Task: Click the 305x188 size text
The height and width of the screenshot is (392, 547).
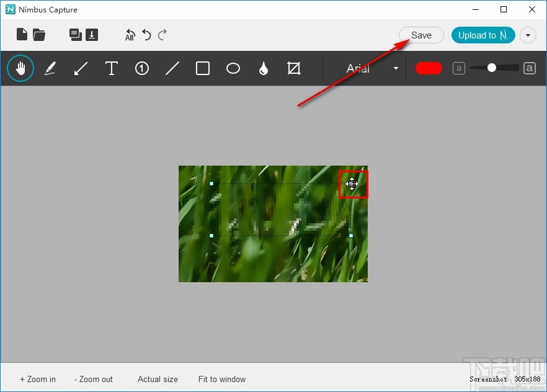Action: (527, 379)
